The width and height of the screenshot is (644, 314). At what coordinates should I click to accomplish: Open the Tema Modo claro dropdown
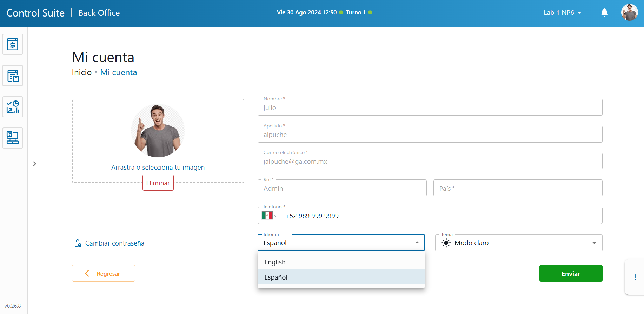pyautogui.click(x=518, y=243)
